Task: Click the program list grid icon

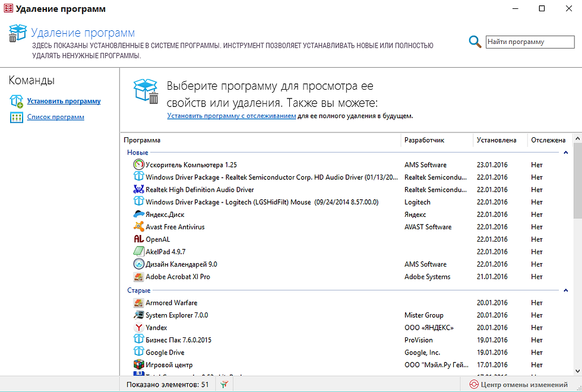Action: [17, 118]
